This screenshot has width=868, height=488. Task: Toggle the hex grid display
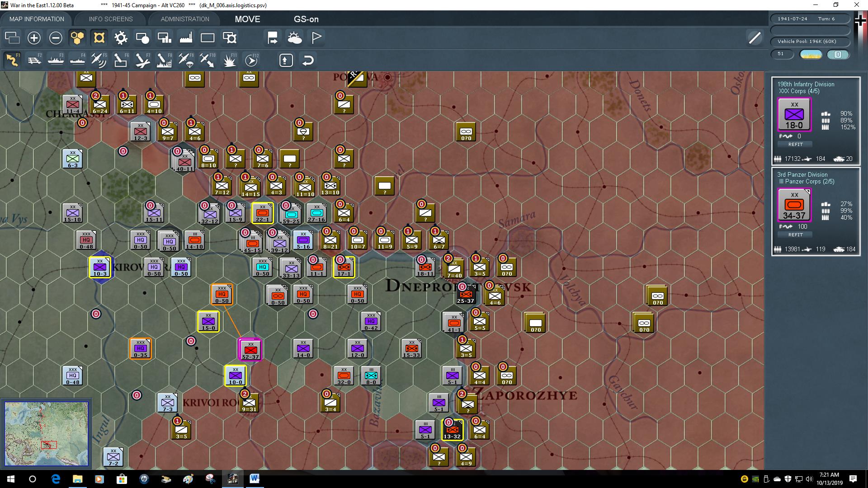77,38
